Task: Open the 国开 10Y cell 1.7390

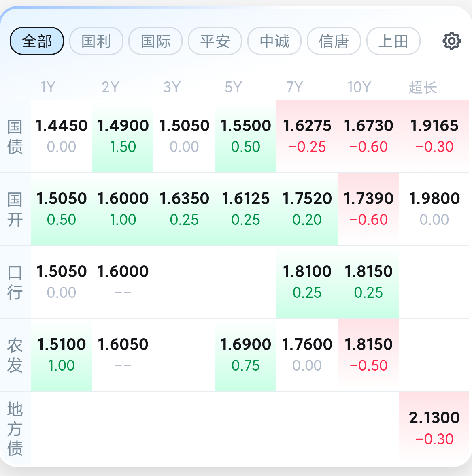Action: (x=368, y=209)
